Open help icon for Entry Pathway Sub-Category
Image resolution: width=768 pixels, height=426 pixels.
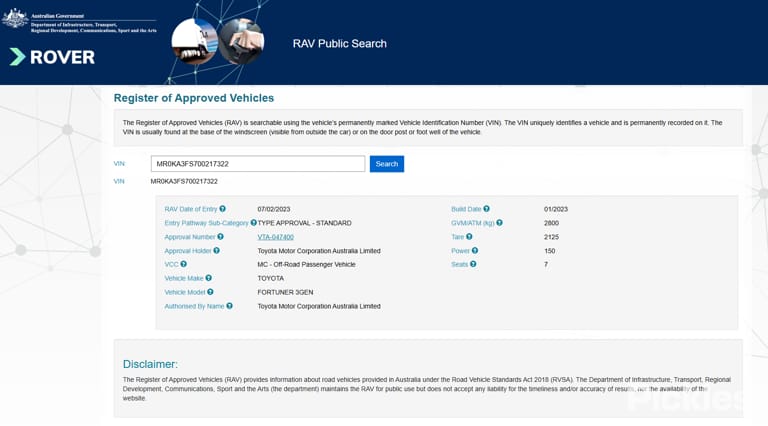coord(253,222)
